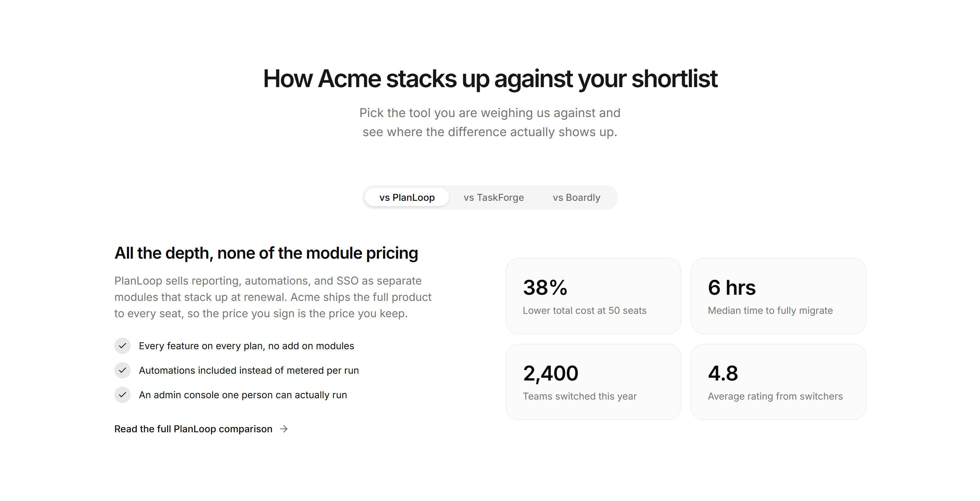
Task: Click the Pick the tool subtitle text
Action: tap(490, 122)
